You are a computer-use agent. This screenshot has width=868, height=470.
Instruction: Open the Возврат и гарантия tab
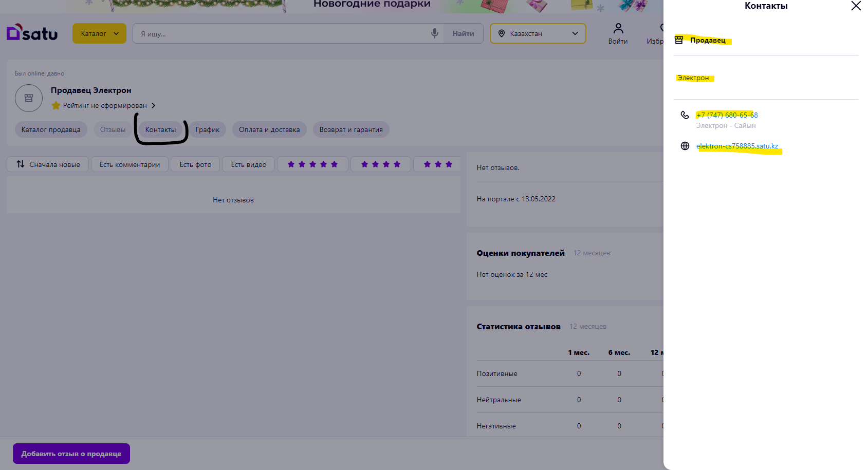(351, 129)
